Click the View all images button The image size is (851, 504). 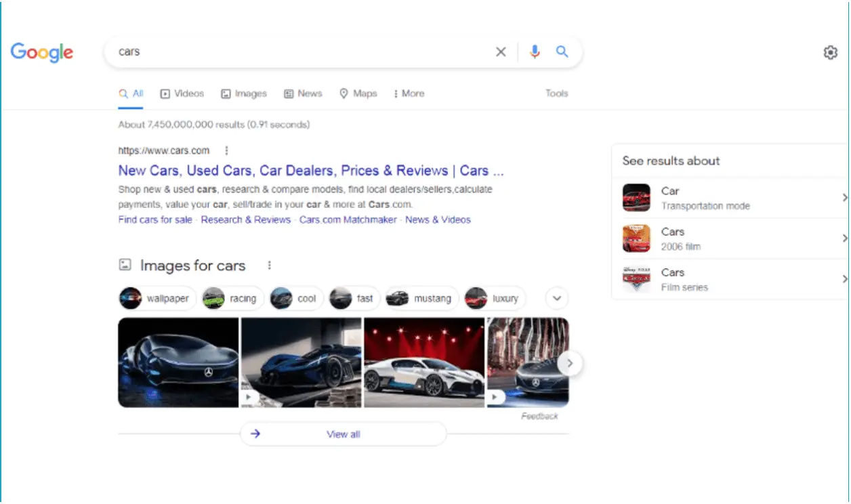pyautogui.click(x=343, y=434)
